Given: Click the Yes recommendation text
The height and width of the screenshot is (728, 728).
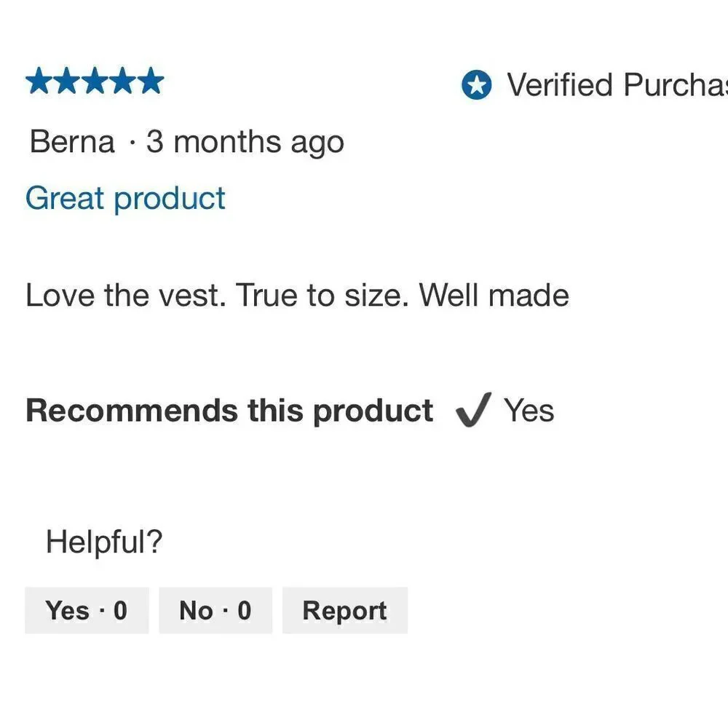Looking at the screenshot, I should tap(529, 411).
